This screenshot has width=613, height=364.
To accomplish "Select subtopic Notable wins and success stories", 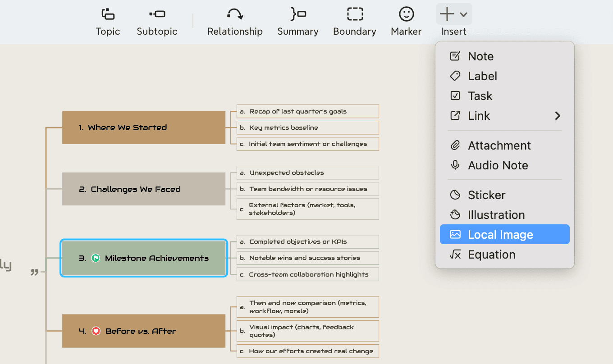I will (x=308, y=258).
